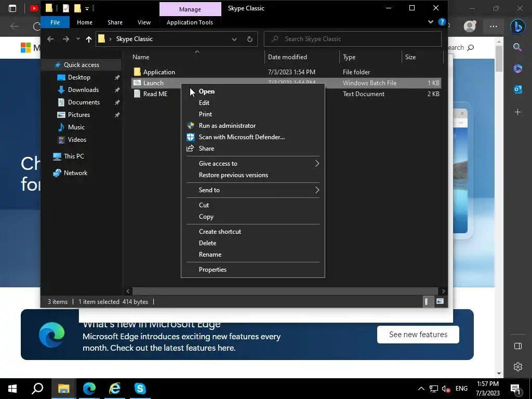Switch to the Share ribbon tab
532x399 pixels.
115,22
